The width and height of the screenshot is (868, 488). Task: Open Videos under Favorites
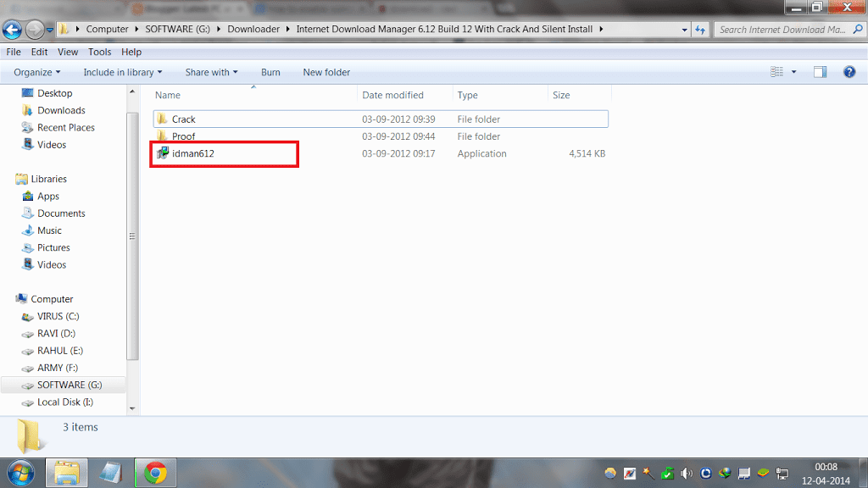pyautogui.click(x=51, y=144)
